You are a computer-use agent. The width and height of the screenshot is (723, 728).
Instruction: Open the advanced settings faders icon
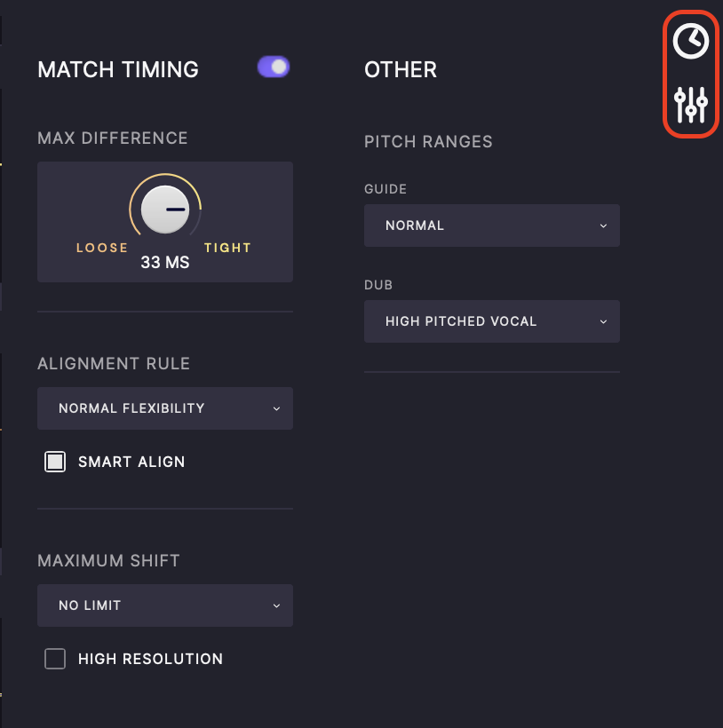[690, 105]
